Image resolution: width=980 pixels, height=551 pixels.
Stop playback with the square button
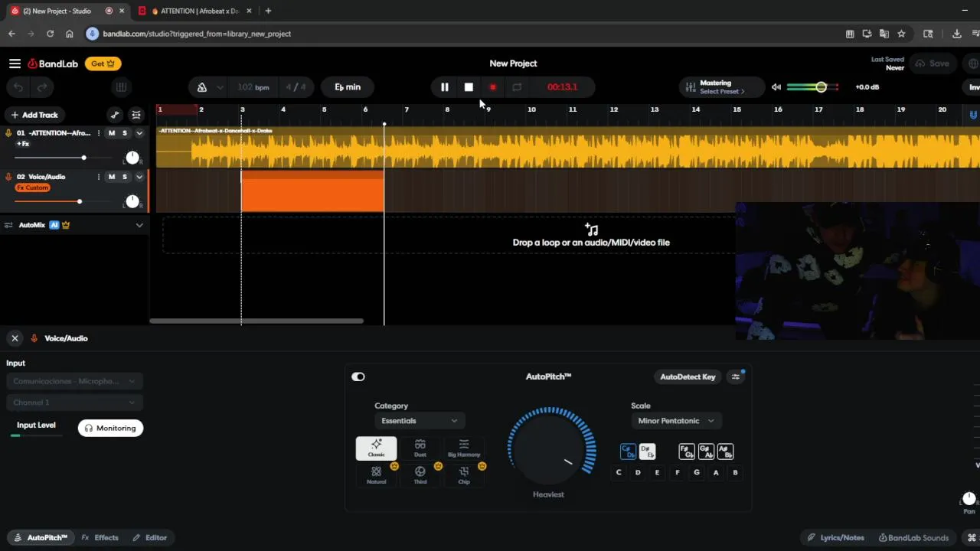tap(469, 87)
